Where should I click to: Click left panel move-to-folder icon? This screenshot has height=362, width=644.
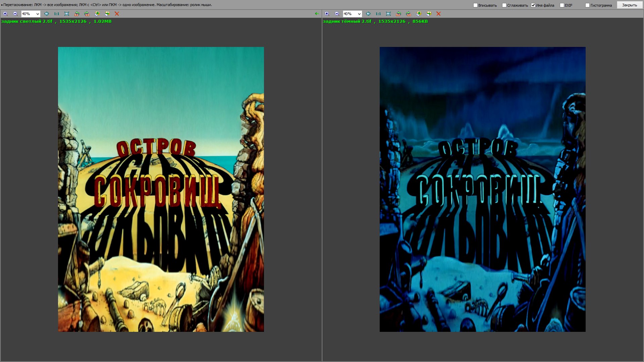coord(107,14)
